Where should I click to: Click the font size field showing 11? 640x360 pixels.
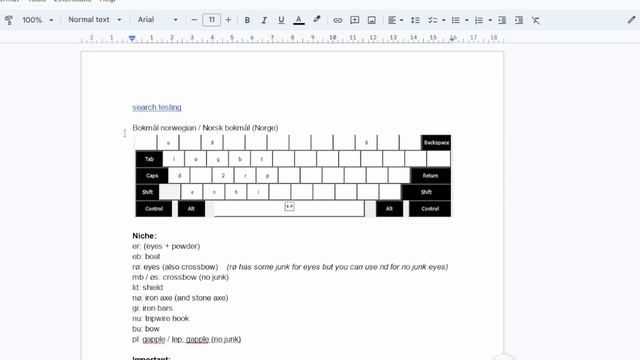(x=211, y=20)
